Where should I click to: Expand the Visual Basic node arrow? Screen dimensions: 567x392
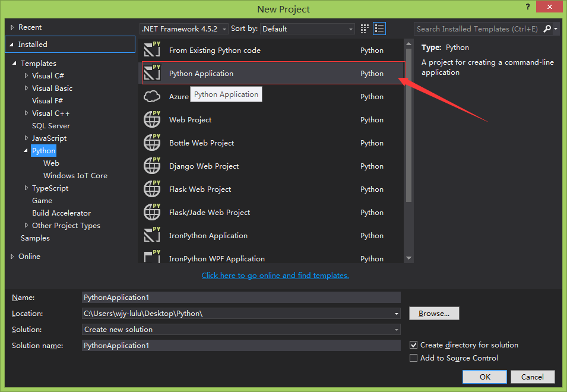coord(26,88)
